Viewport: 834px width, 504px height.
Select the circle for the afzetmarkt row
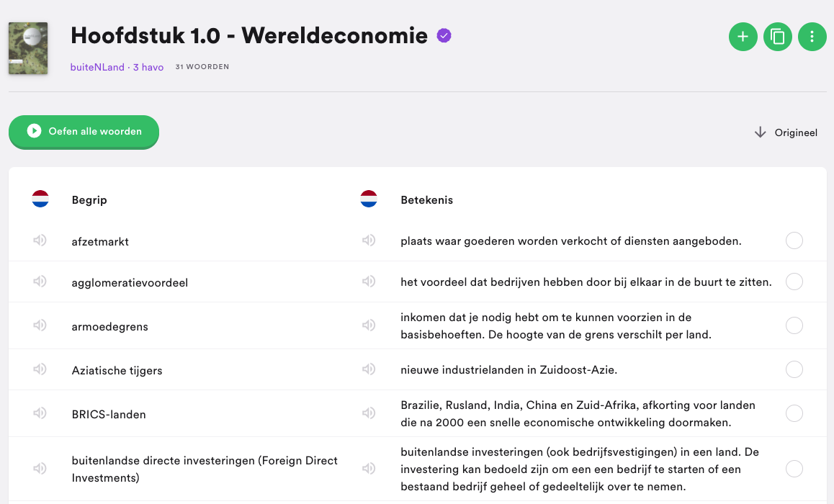(x=794, y=240)
